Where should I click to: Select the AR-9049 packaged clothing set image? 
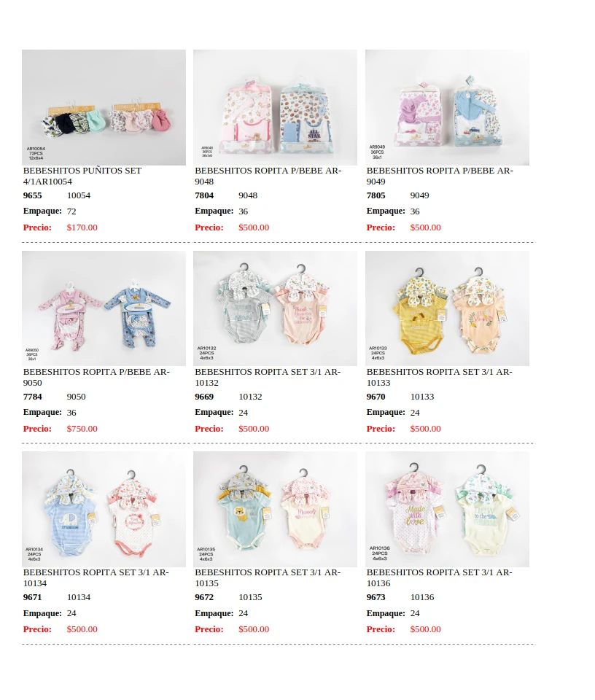[447, 108]
